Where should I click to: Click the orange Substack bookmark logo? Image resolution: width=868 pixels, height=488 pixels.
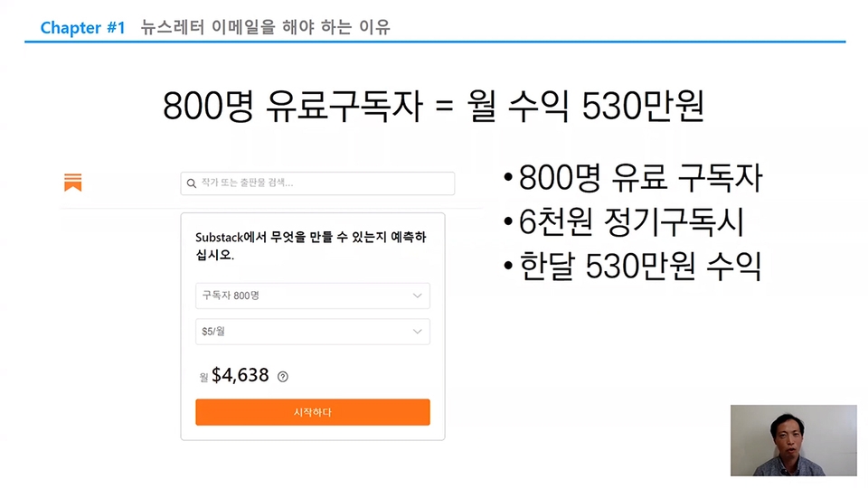(x=72, y=182)
